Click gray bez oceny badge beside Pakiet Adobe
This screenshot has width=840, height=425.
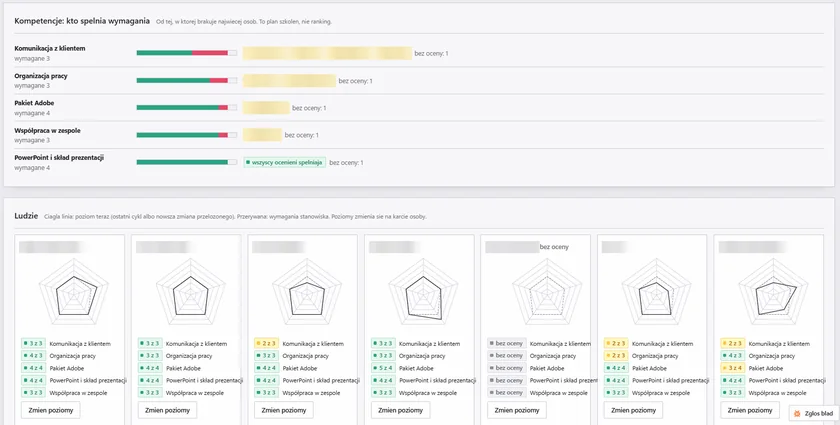[x=507, y=368]
